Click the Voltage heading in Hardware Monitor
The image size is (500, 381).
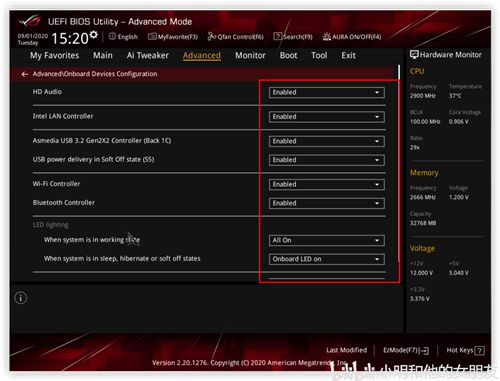click(x=422, y=248)
